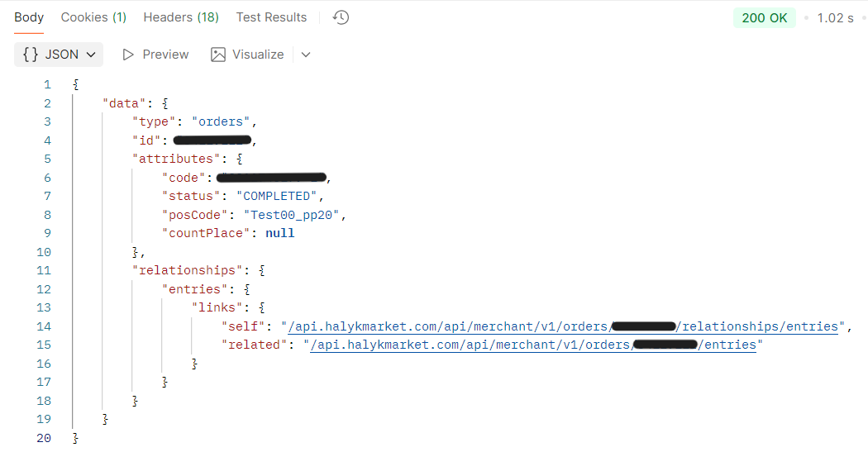The width and height of the screenshot is (868, 452).
Task: Click the JSON braces format icon
Action: (31, 55)
